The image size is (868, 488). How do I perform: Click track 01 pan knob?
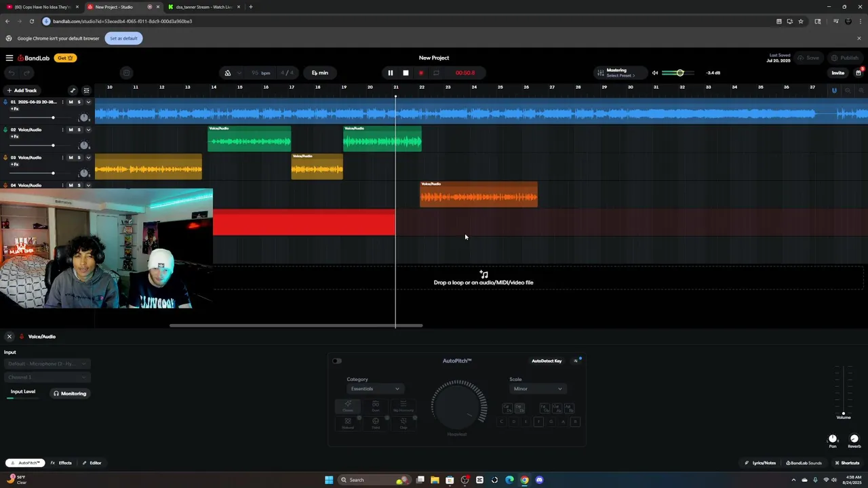click(84, 117)
